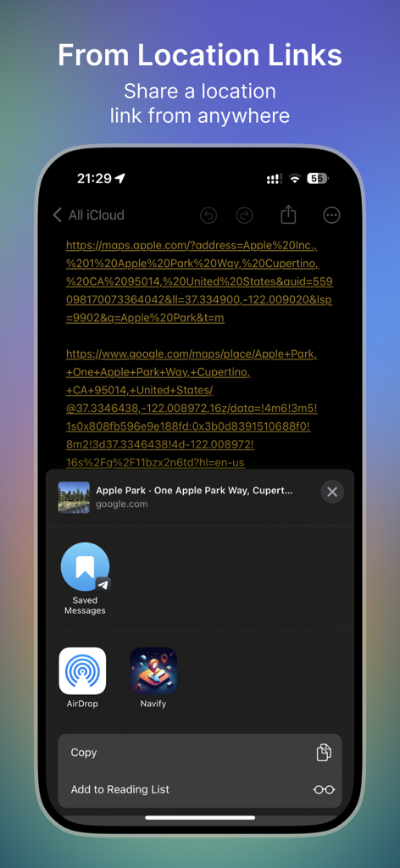Screen dimensions: 400x868
Task: Open the ellipsis more options icon
Action: point(331,215)
